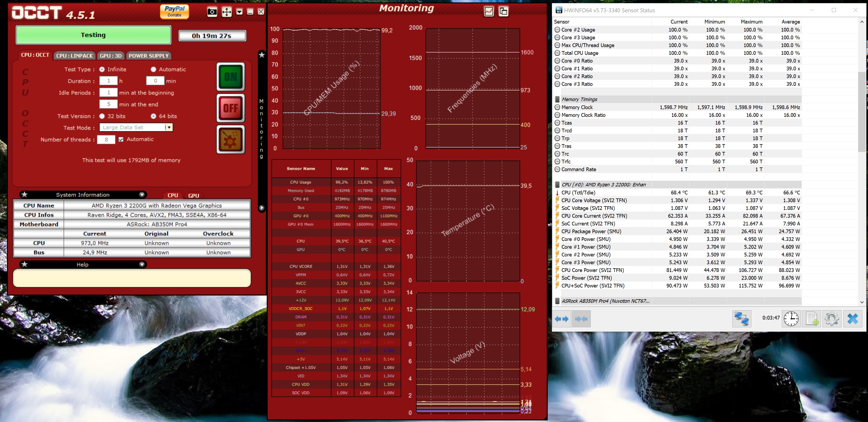Start logging with HWiNFO log file icon
The width and height of the screenshot is (868, 422).
click(x=811, y=319)
